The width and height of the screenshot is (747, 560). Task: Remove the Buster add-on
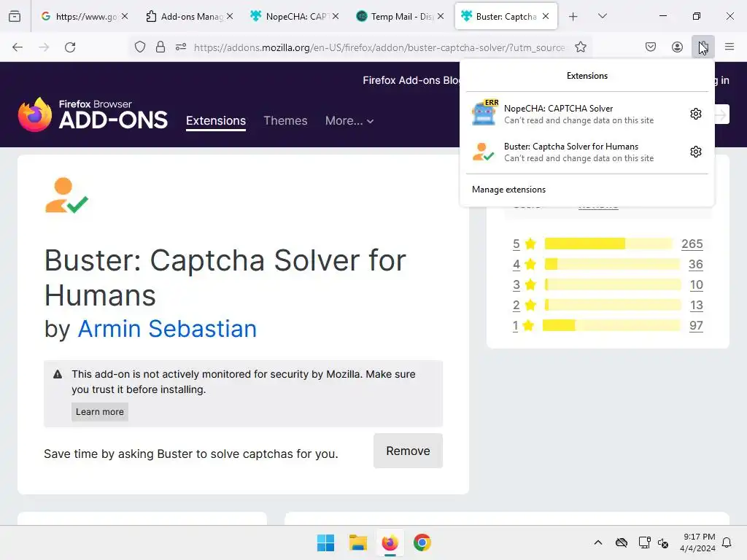tap(408, 451)
